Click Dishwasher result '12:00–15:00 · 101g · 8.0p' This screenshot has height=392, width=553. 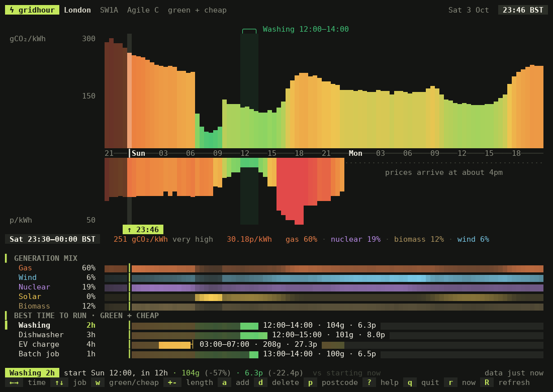328,335
